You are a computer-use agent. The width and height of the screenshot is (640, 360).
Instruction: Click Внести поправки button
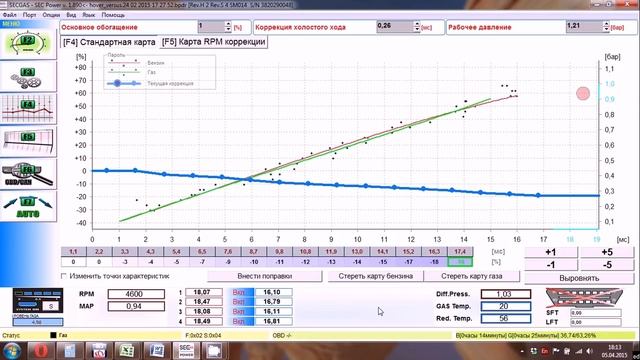click(264, 276)
